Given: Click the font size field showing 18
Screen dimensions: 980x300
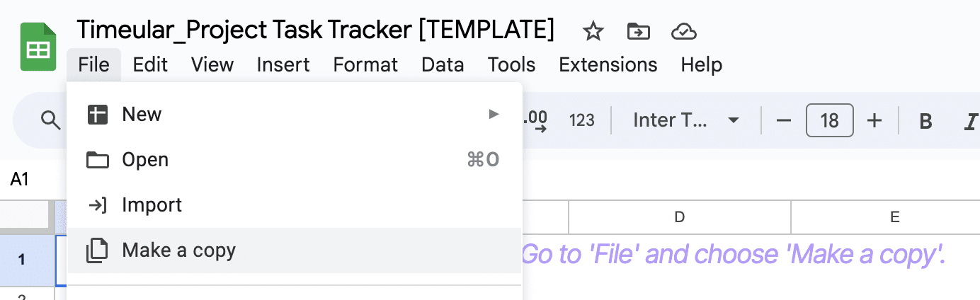Looking at the screenshot, I should click(829, 120).
